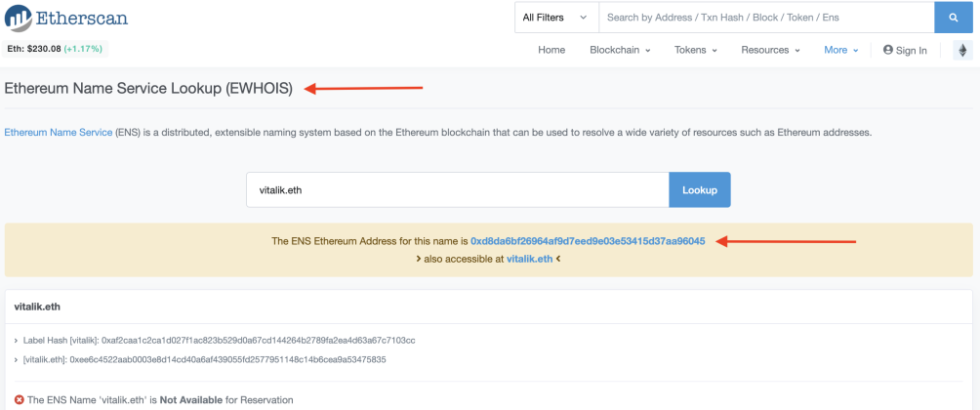The image size is (980, 410).
Task: Click the Eth: $230.08 price badge
Action: click(x=55, y=49)
